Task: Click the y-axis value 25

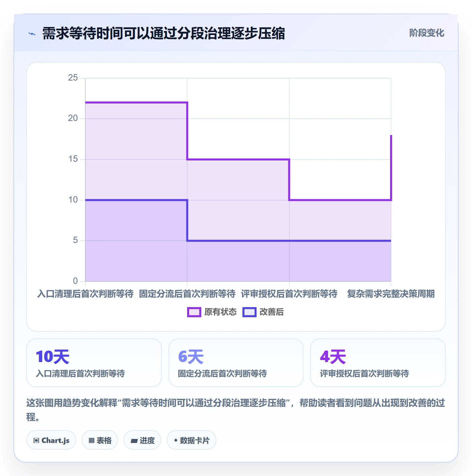Action: (73, 78)
